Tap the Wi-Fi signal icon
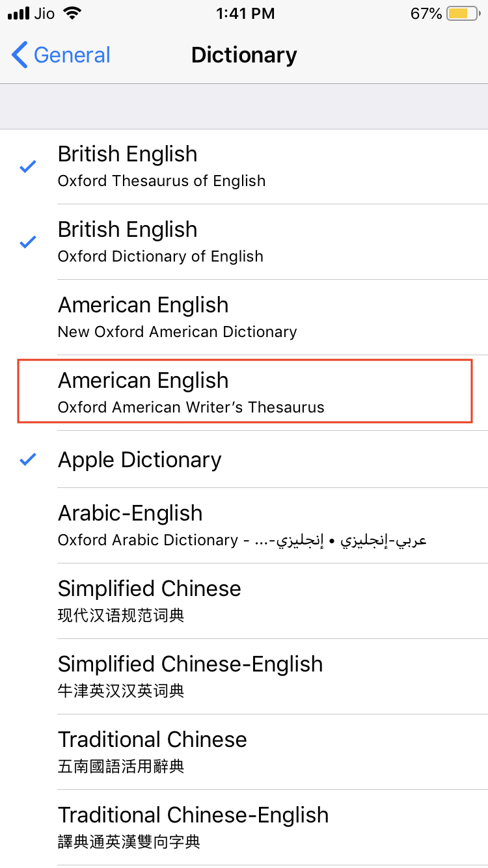This screenshot has height=868, width=488. point(74,14)
